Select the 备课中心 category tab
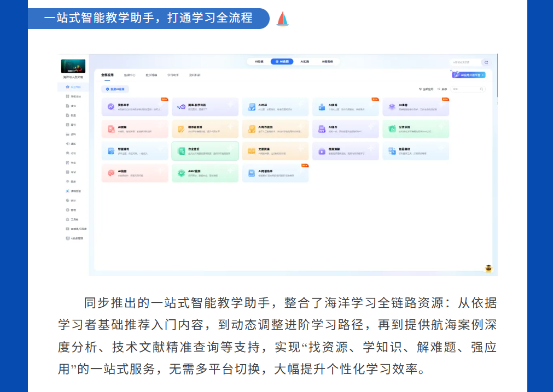 (x=130, y=75)
